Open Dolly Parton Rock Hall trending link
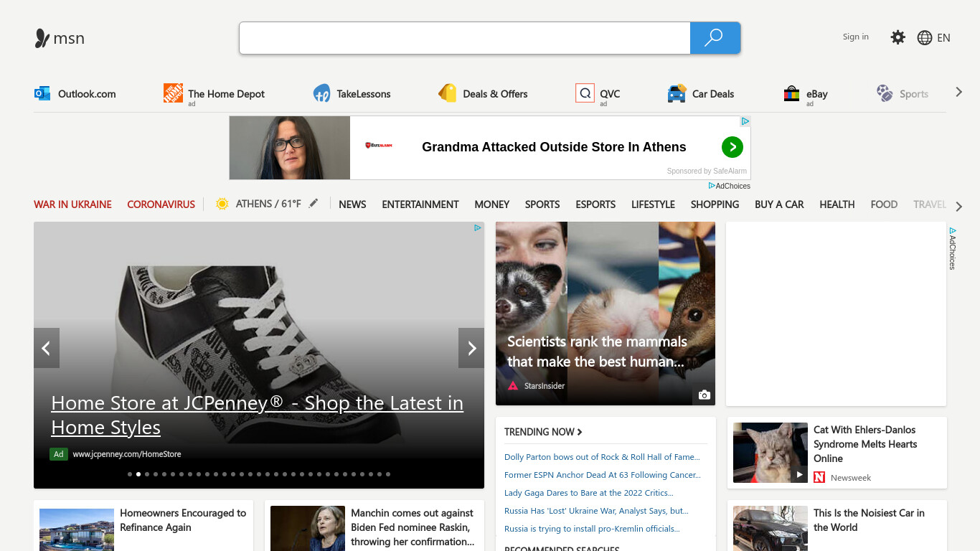Image resolution: width=980 pixels, height=551 pixels. point(602,457)
